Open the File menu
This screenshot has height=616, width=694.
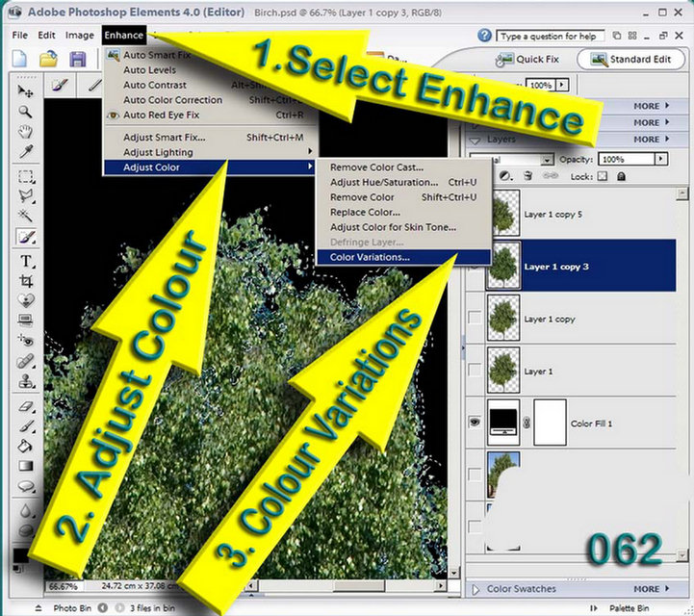[20, 35]
